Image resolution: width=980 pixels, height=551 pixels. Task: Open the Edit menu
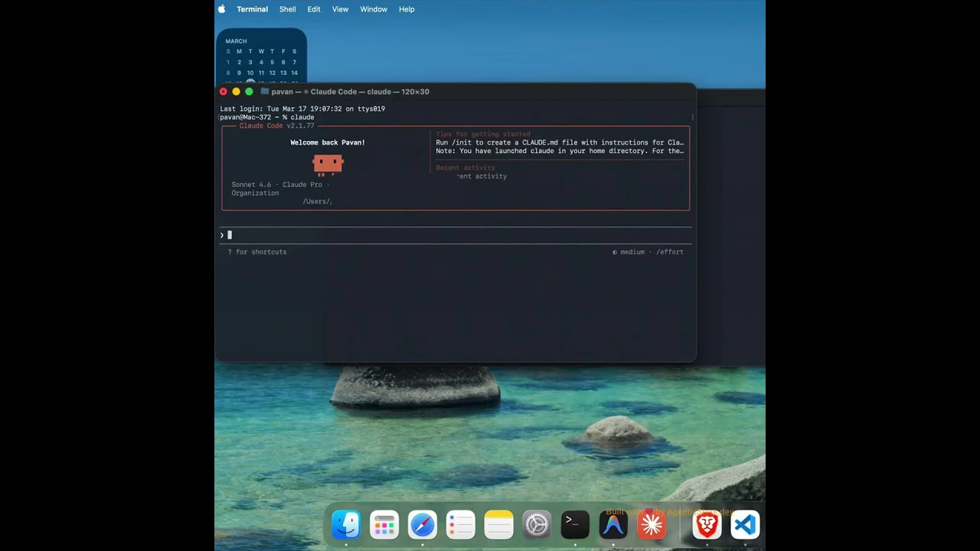pos(314,9)
